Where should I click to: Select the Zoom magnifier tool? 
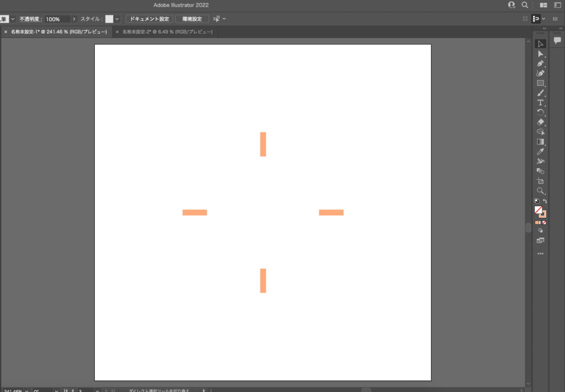pyautogui.click(x=540, y=191)
